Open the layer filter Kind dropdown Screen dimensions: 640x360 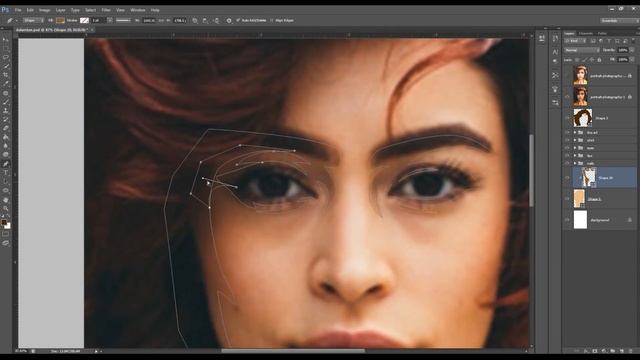[576, 41]
